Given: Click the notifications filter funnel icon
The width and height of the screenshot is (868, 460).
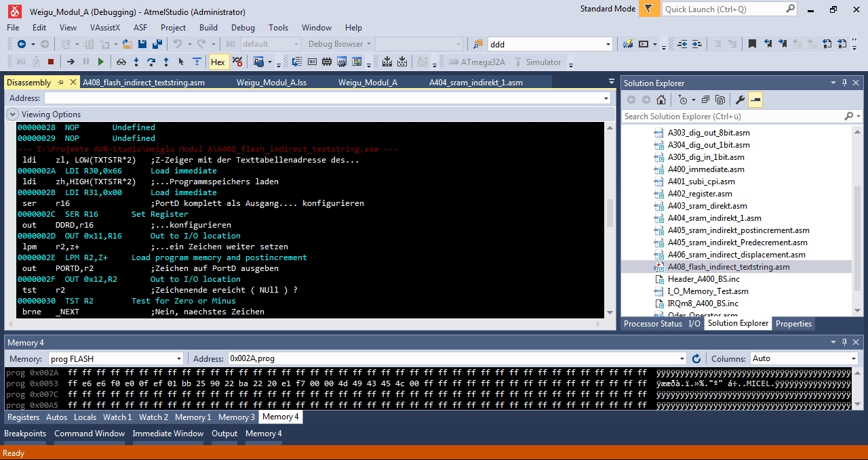Looking at the screenshot, I should point(649,9).
